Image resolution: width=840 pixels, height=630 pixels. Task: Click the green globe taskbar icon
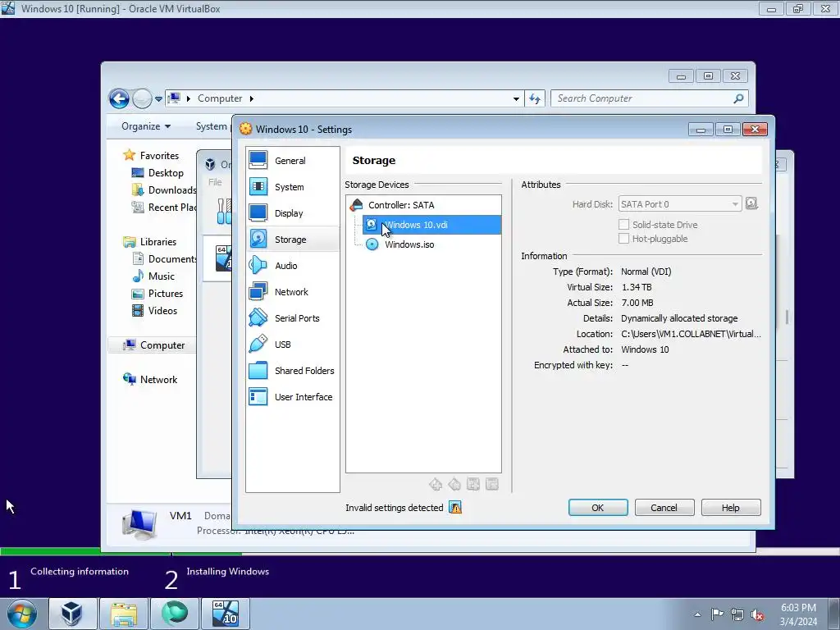coord(175,614)
